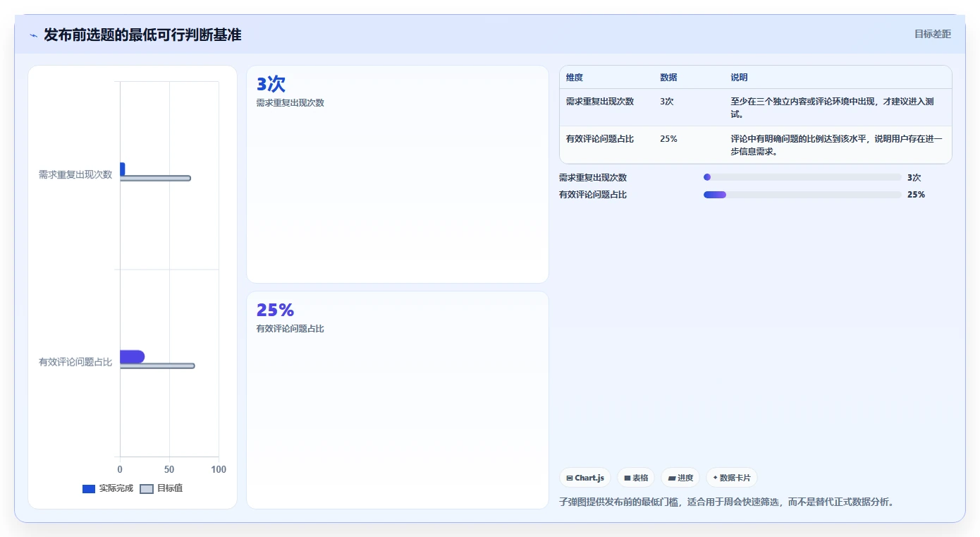980x537 pixels.
Task: Click the gray 目标值 legend color box
Action: (147, 489)
